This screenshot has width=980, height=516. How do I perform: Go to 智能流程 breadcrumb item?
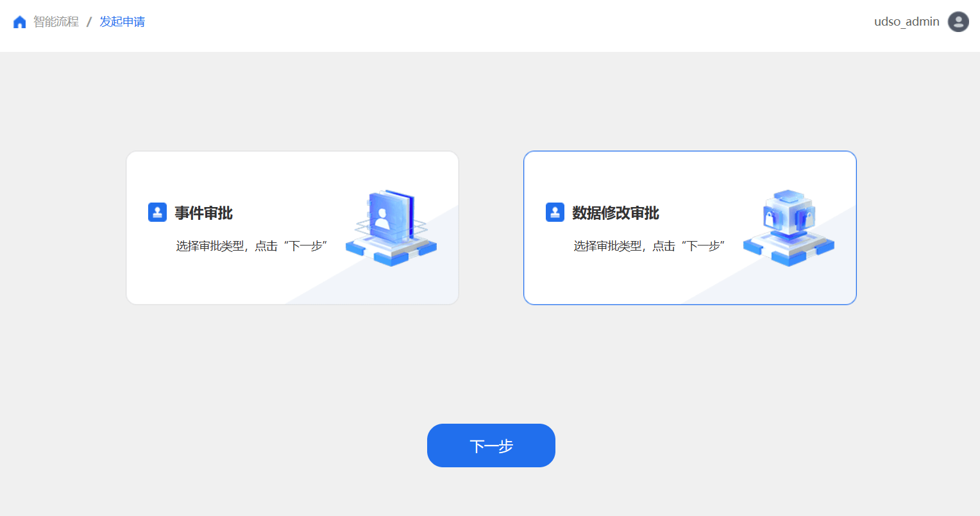pos(56,22)
